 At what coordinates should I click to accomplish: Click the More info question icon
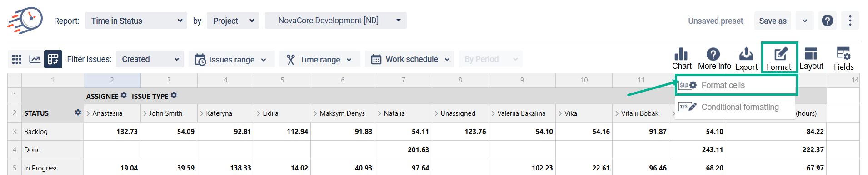[x=713, y=54]
